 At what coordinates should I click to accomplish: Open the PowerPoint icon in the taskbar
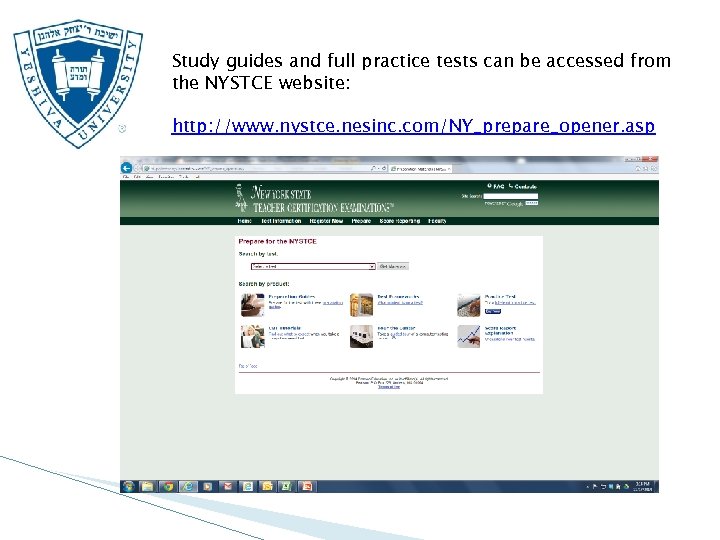tap(307, 486)
